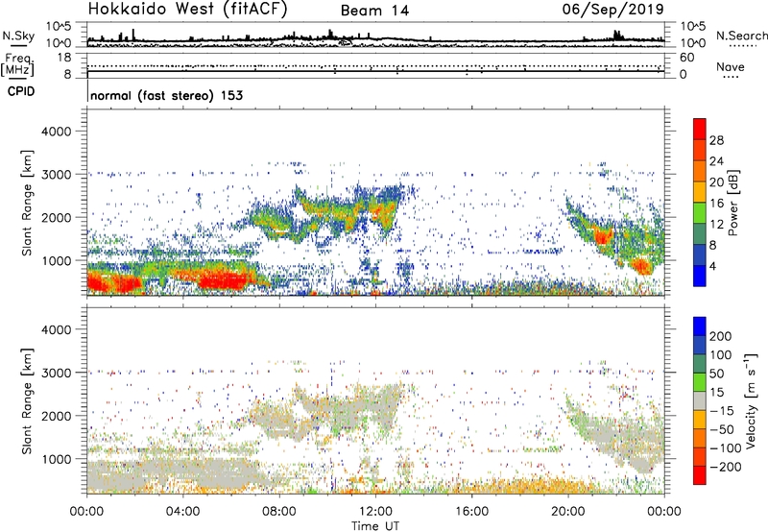Viewport: 768px width, 532px height.
Task: Click the red top segment of the Power colorbar
Action: click(x=700, y=129)
